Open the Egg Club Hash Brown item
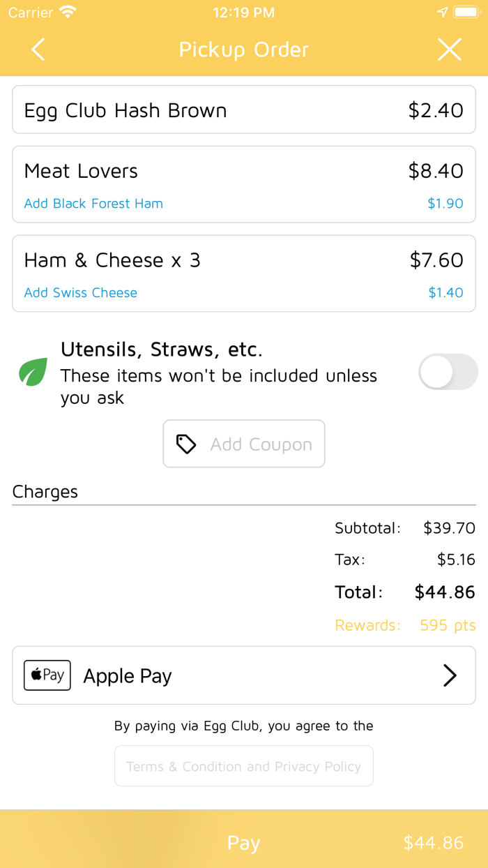This screenshot has height=868, width=488. pos(244,110)
